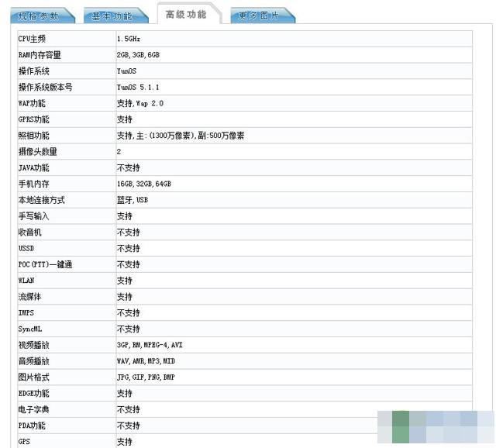The width and height of the screenshot is (496, 448).
Task: Click the JPG, GIF, PNG, BMP value
Action: (146, 377)
